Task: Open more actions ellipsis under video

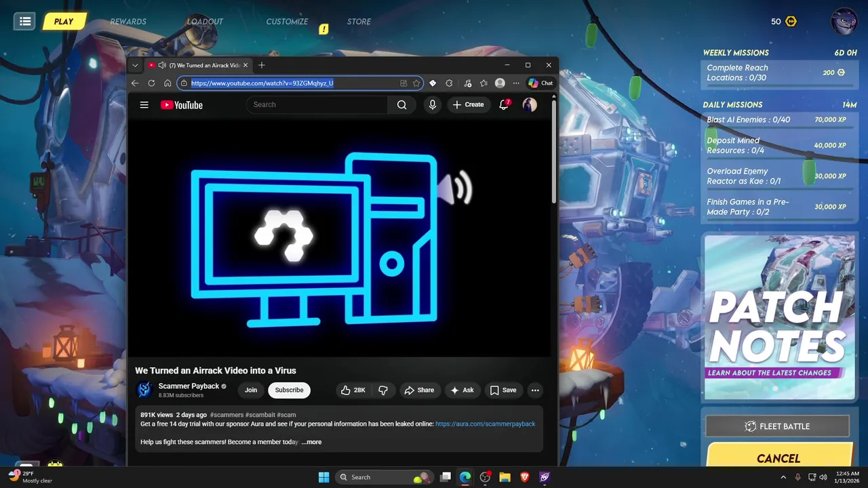Action: click(x=535, y=390)
